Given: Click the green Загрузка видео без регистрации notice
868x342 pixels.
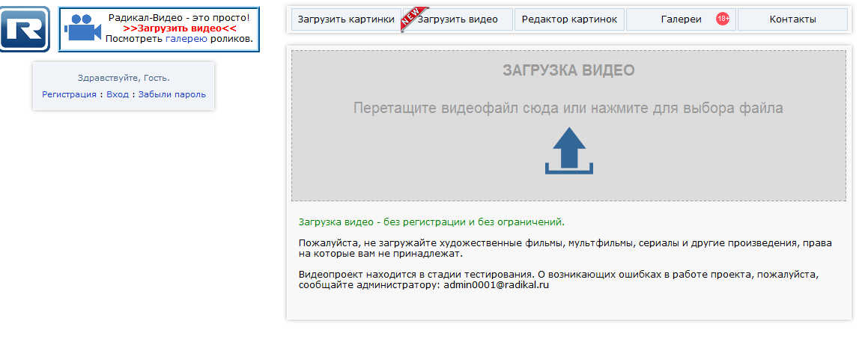Looking at the screenshot, I should tap(431, 222).
